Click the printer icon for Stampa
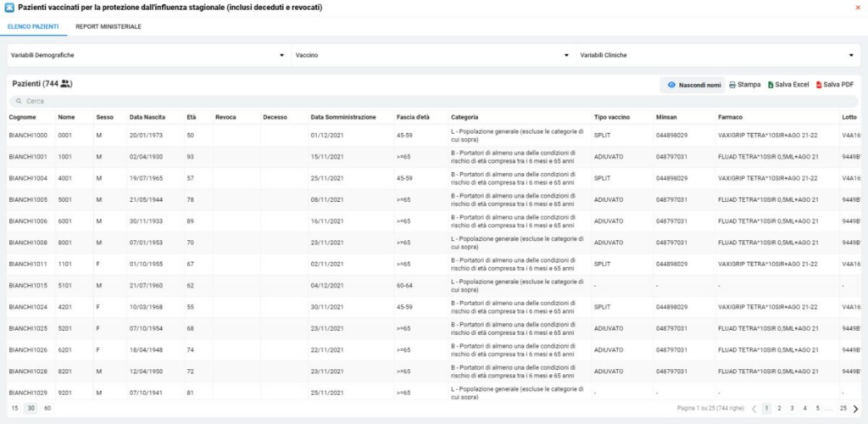Image resolution: width=868 pixels, height=424 pixels. coord(732,85)
